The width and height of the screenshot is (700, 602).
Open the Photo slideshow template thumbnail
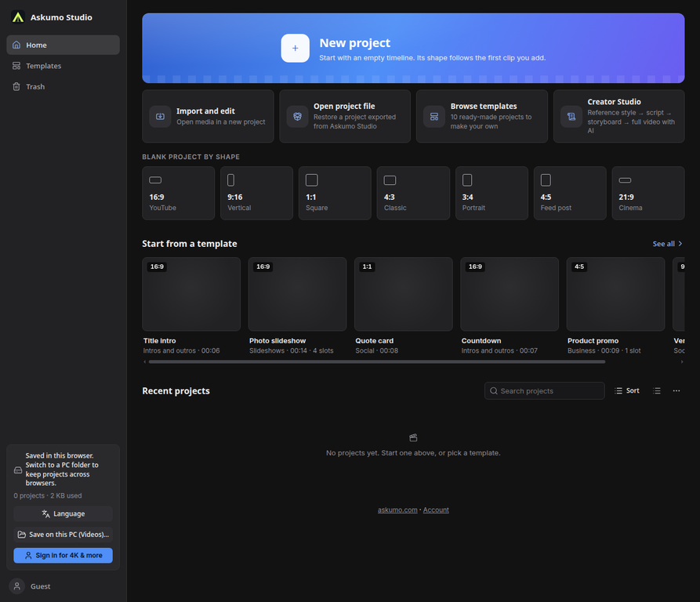297,294
